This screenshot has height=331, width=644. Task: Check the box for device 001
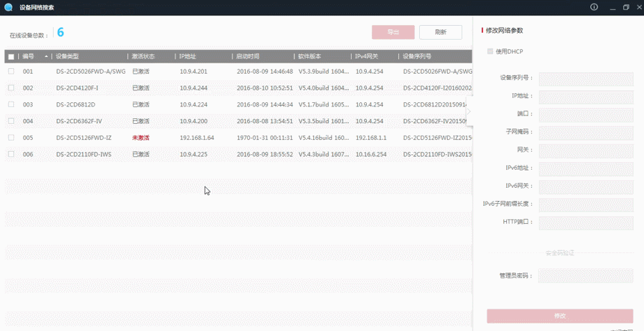pos(11,71)
